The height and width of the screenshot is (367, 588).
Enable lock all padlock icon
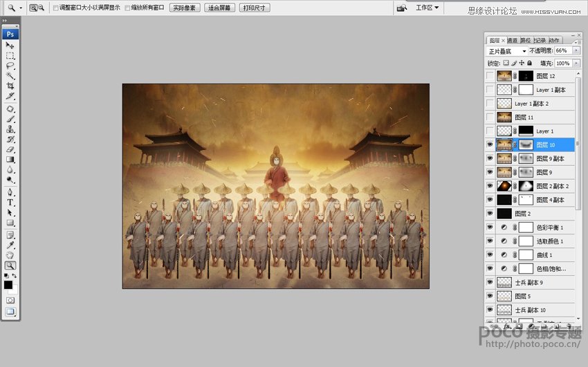[x=529, y=63]
